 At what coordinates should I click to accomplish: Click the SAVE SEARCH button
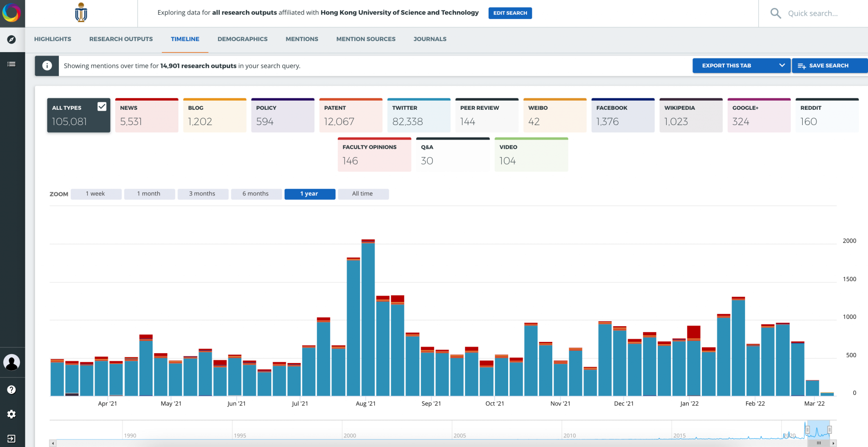click(x=829, y=65)
